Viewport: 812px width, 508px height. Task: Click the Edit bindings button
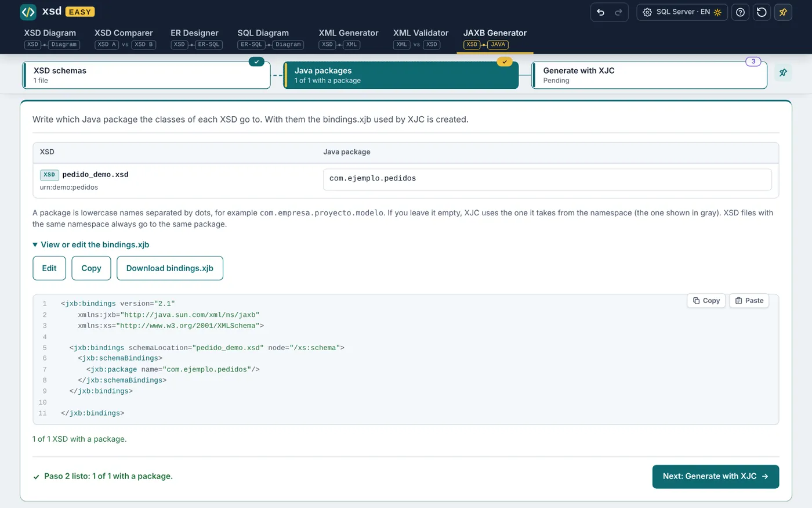coord(49,268)
